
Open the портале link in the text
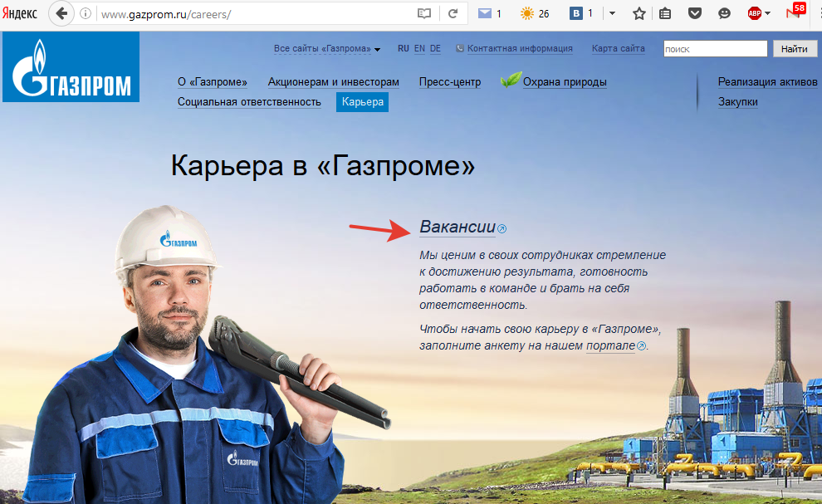point(611,345)
